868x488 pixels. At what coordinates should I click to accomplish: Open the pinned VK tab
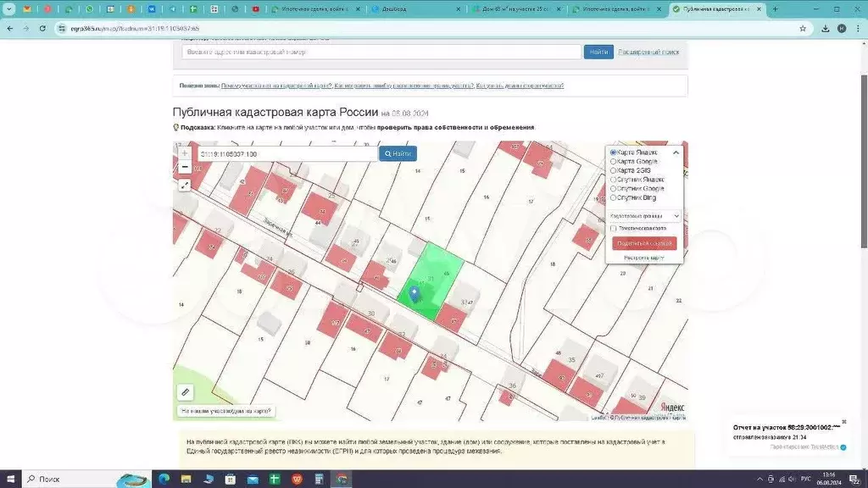(152, 8)
